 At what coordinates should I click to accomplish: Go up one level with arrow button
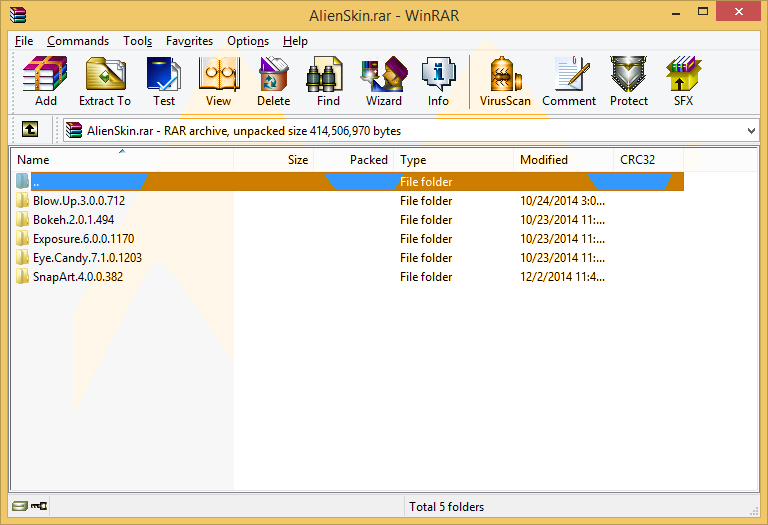click(30, 130)
